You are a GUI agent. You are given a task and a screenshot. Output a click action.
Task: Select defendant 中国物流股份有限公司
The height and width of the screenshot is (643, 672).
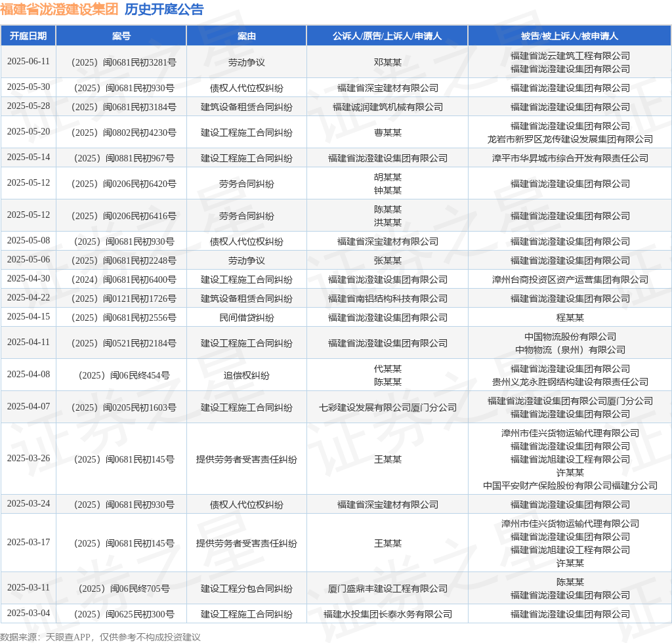(570, 337)
